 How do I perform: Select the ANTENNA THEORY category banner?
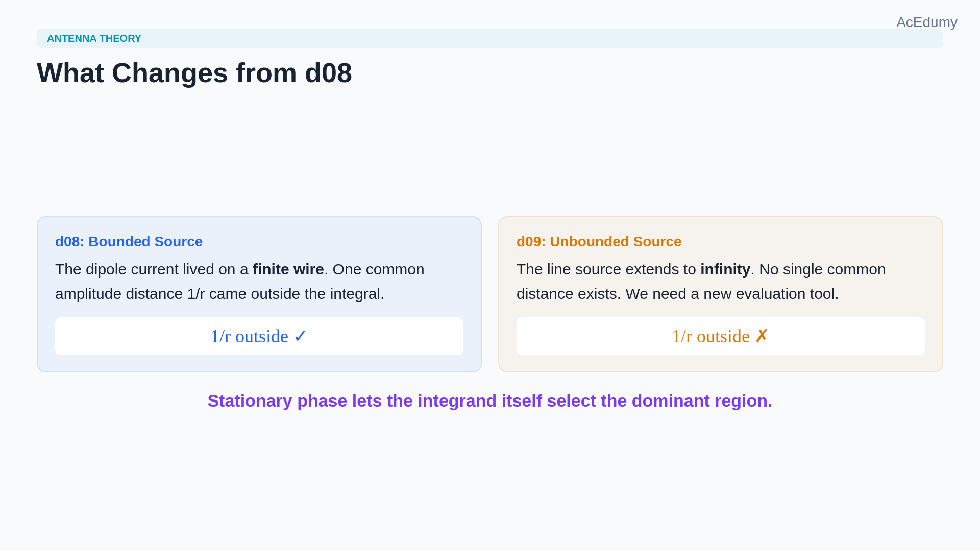(490, 38)
